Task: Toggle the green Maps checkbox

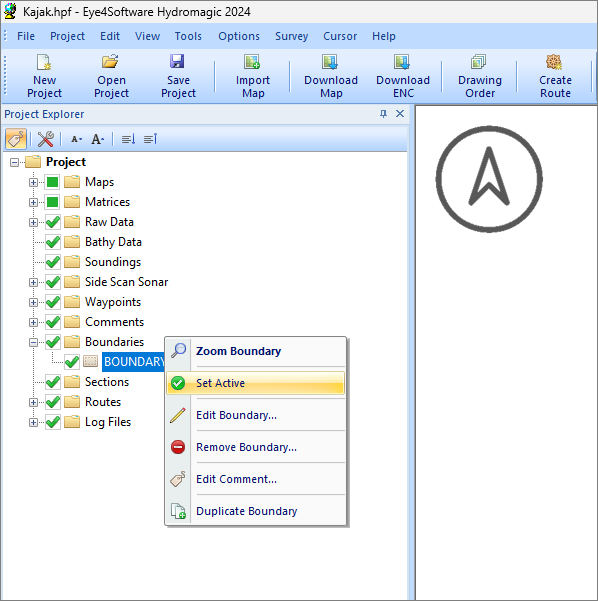Action: [x=53, y=182]
